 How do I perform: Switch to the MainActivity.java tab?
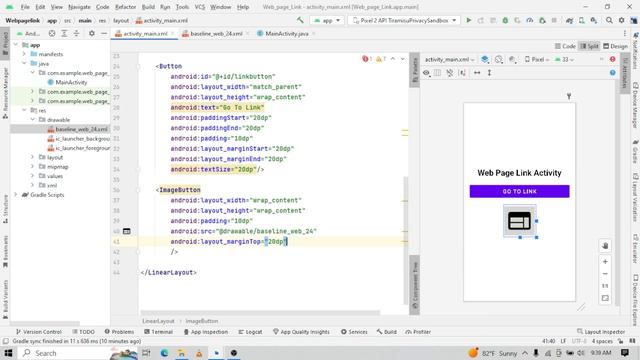click(x=286, y=33)
